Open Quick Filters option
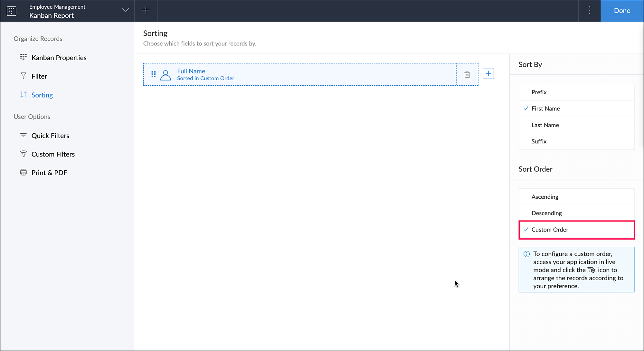 tap(50, 136)
